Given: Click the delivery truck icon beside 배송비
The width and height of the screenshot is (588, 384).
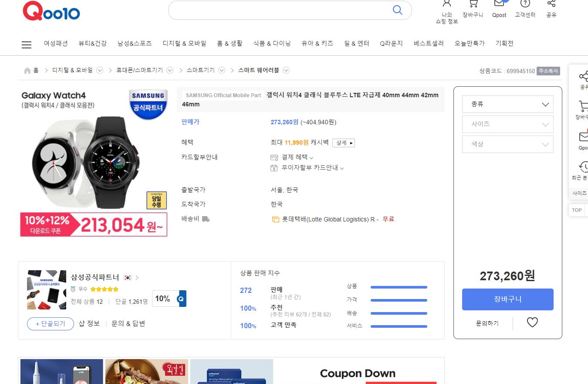Looking at the screenshot, I should (206, 219).
